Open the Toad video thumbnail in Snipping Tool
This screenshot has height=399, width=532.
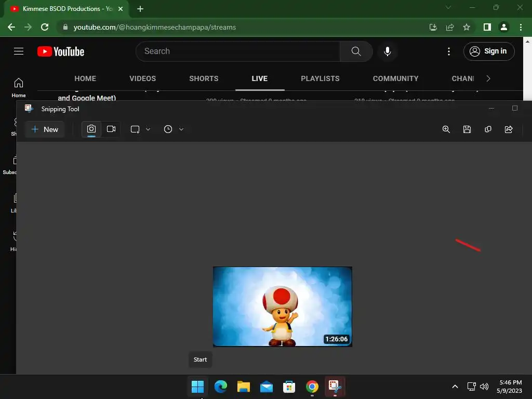[282, 307]
